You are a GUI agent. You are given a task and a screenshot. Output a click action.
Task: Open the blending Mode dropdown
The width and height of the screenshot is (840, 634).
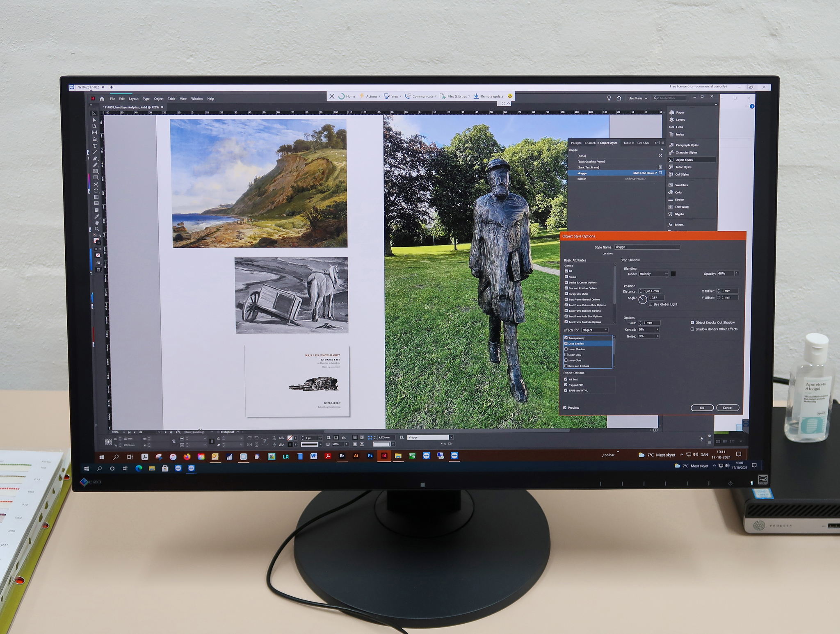coord(654,274)
